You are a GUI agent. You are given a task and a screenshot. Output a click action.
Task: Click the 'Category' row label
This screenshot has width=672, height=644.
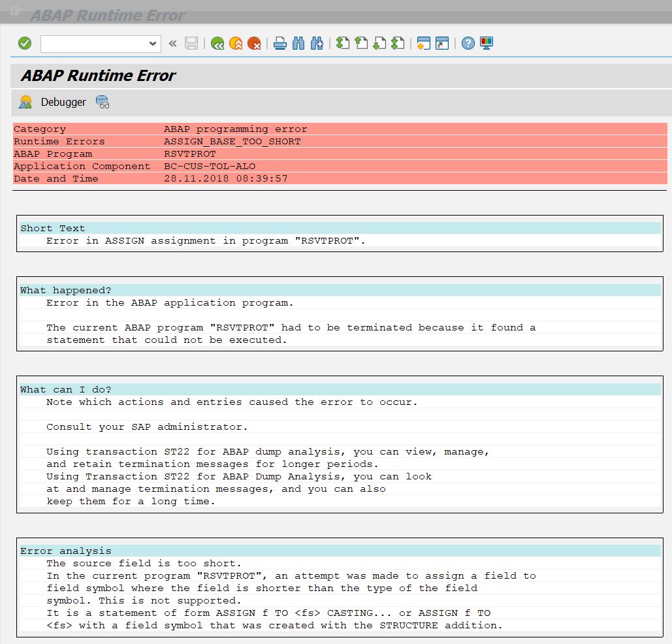40,129
